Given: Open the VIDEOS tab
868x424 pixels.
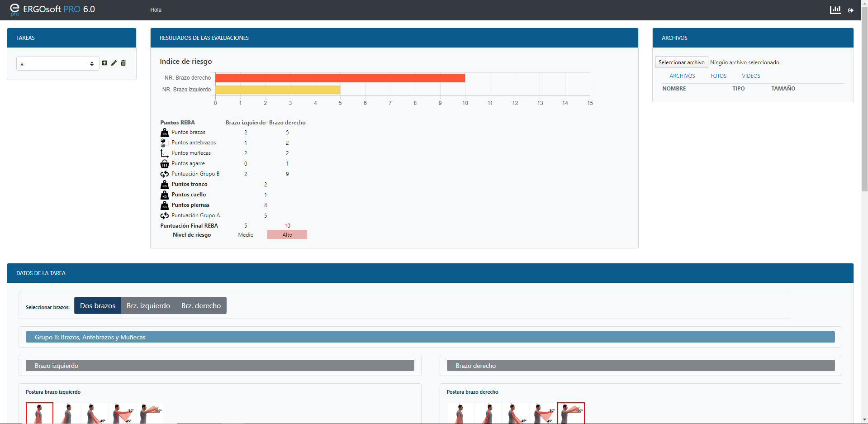Looking at the screenshot, I should pos(751,76).
